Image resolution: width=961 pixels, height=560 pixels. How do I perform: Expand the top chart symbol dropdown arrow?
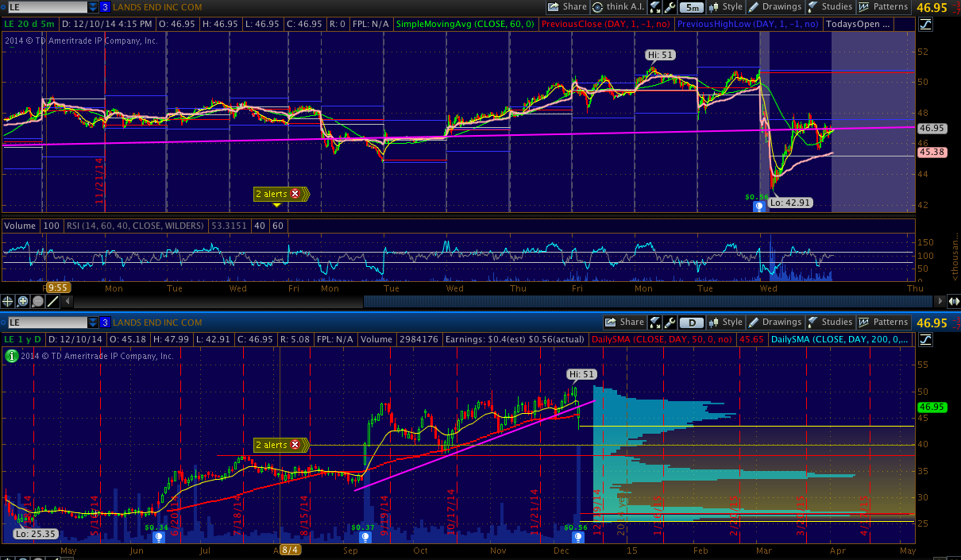coord(94,7)
